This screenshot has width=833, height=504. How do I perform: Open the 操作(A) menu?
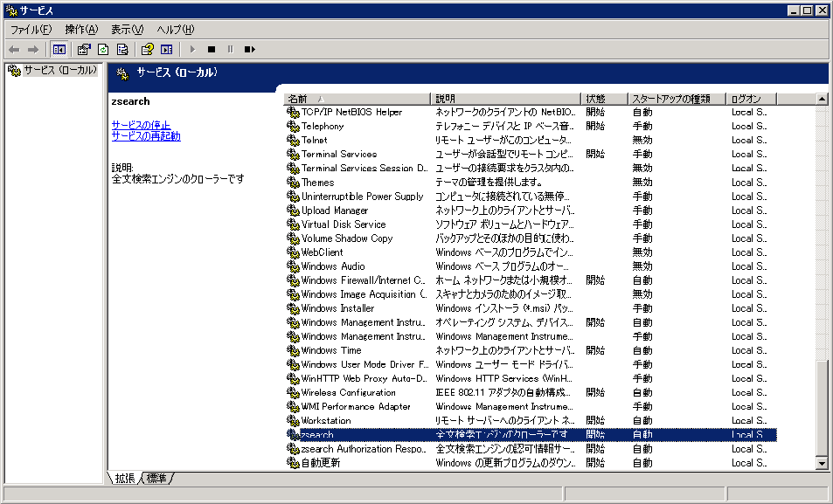(x=81, y=30)
